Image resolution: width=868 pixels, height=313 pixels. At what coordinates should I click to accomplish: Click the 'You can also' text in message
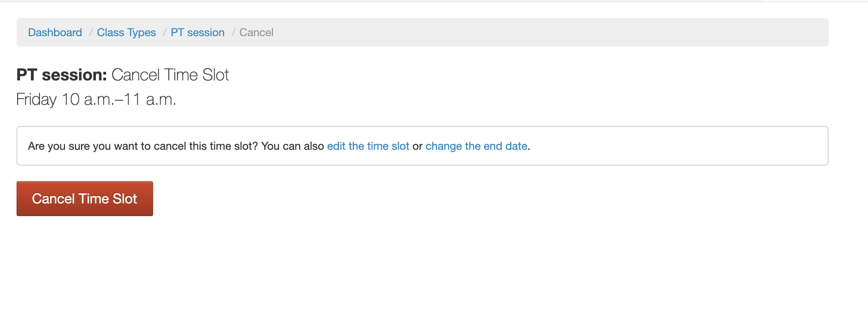[292, 146]
